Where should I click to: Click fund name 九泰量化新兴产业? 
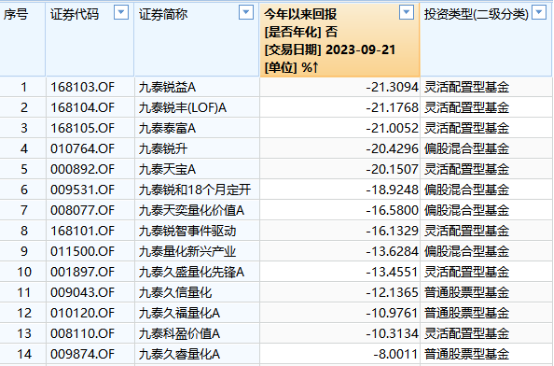tap(187, 252)
